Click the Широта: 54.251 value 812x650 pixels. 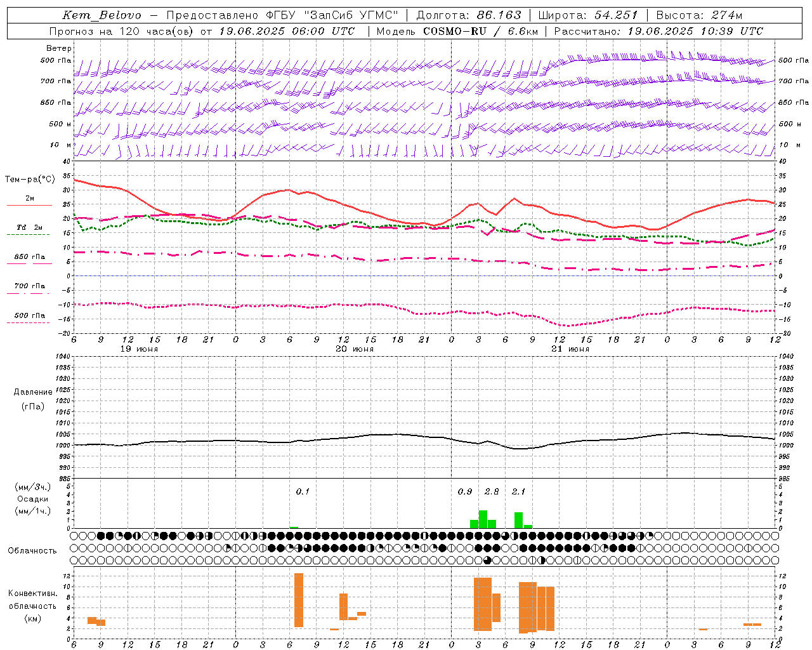(x=587, y=15)
